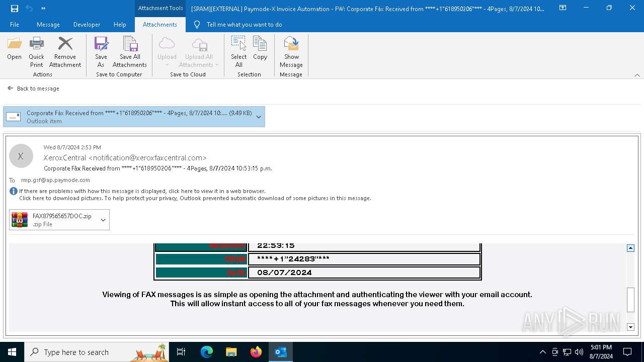The image size is (644, 362).
Task: Open the File tab
Action: [x=15, y=24]
